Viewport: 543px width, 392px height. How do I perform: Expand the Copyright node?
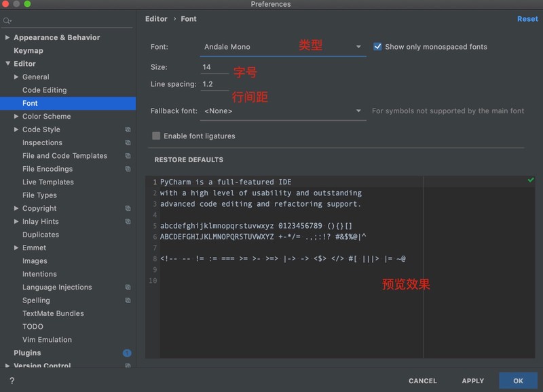(16, 208)
